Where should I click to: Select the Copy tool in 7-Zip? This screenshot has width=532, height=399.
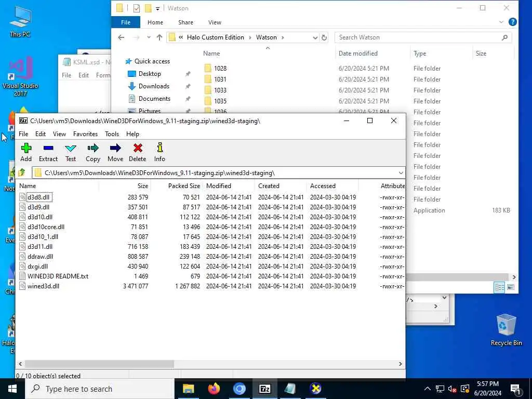click(x=93, y=152)
